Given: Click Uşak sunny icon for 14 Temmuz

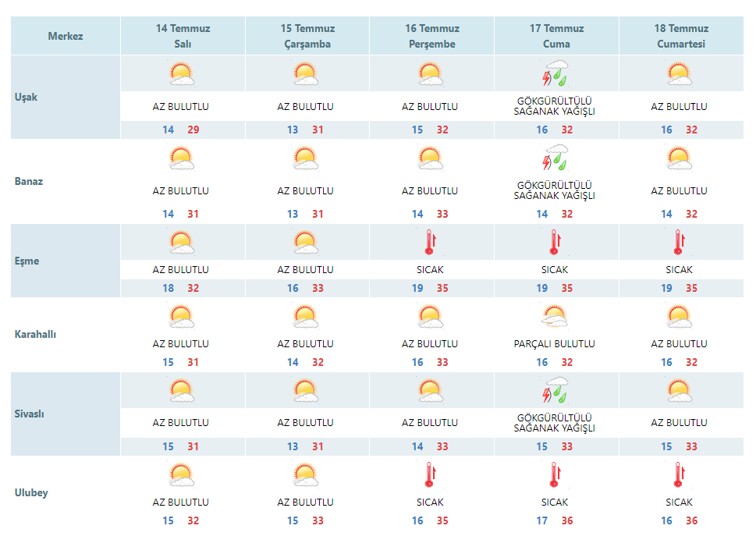Looking at the screenshot, I should pyautogui.click(x=182, y=74).
